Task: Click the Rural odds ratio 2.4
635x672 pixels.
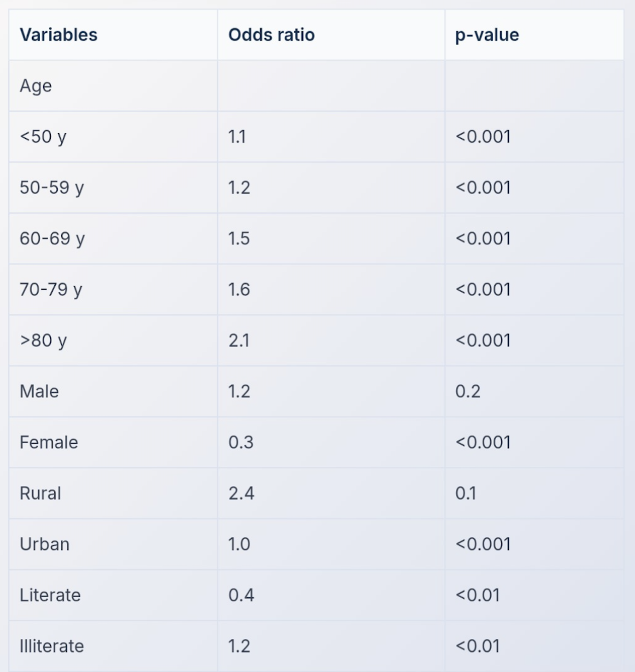Action: coord(241,493)
